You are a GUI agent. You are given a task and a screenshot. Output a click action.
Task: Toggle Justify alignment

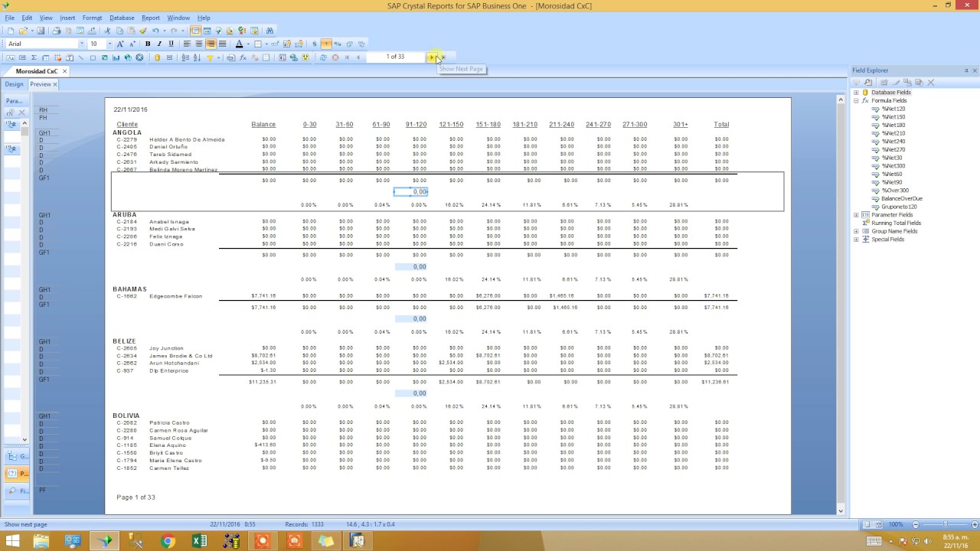coord(222,44)
